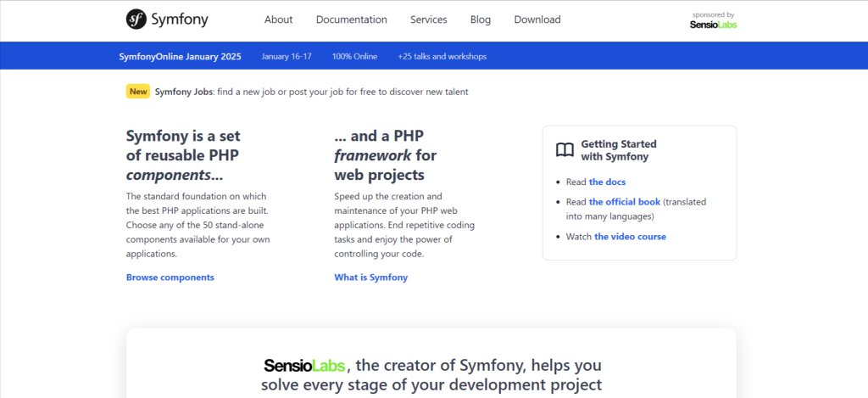
Task: Open the What is Symfony link
Action: pyautogui.click(x=370, y=277)
